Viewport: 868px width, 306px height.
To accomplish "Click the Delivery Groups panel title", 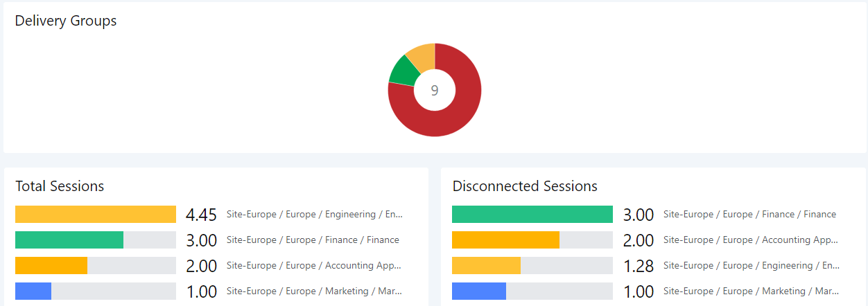I will coord(66,21).
